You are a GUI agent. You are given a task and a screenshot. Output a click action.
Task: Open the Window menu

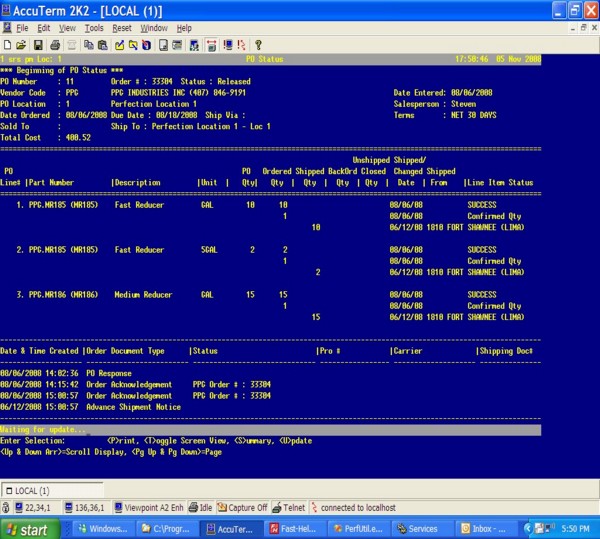pyautogui.click(x=154, y=28)
